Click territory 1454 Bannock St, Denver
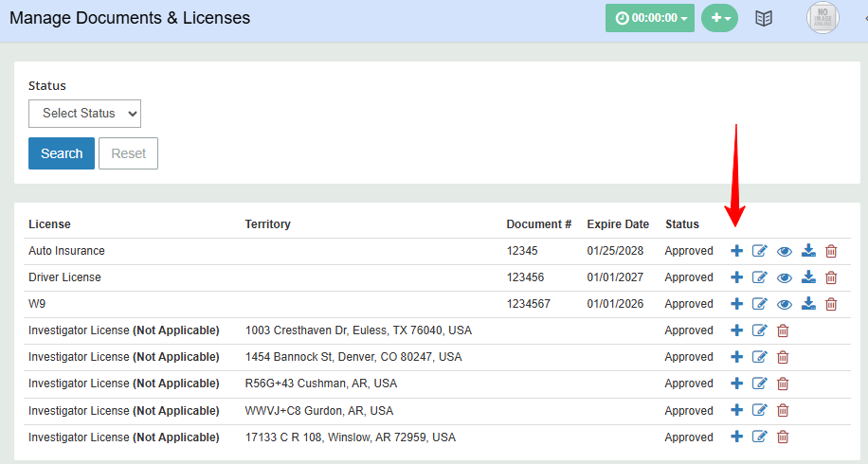This screenshot has height=464, width=868. 353,357
